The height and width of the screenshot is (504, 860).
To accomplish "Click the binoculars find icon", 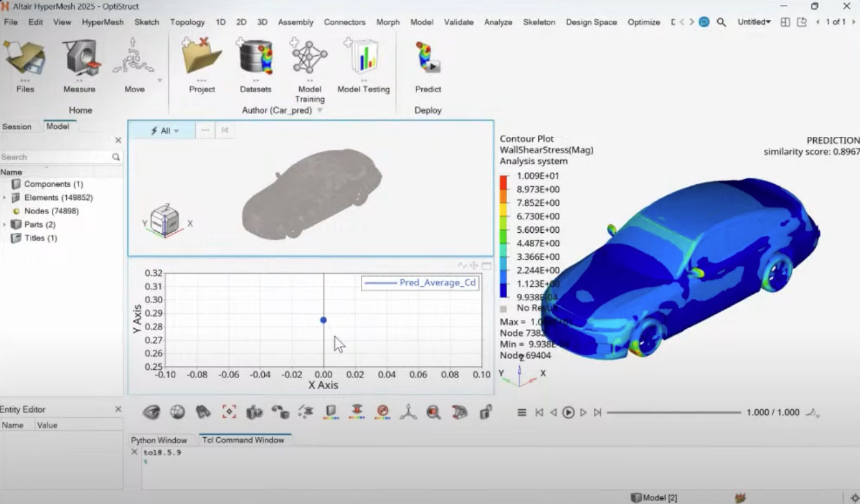I will (x=203, y=412).
